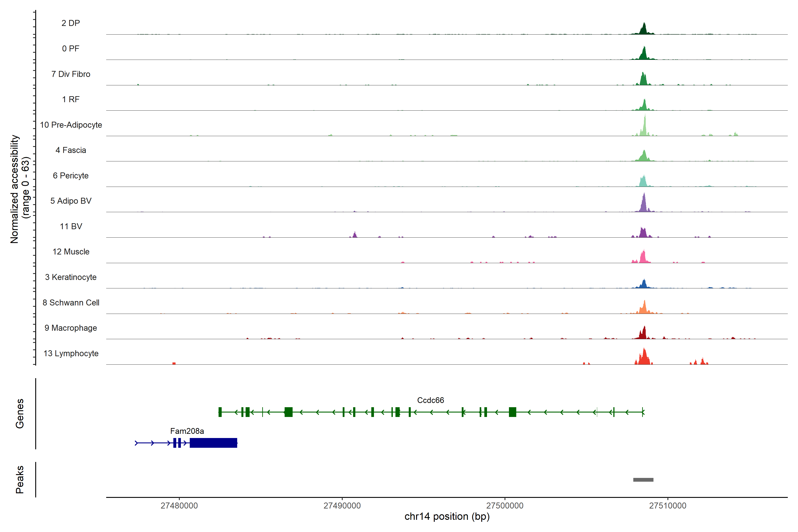The height and width of the screenshot is (532, 798).
Task: Click the Peaks panel label
Action: [20, 479]
